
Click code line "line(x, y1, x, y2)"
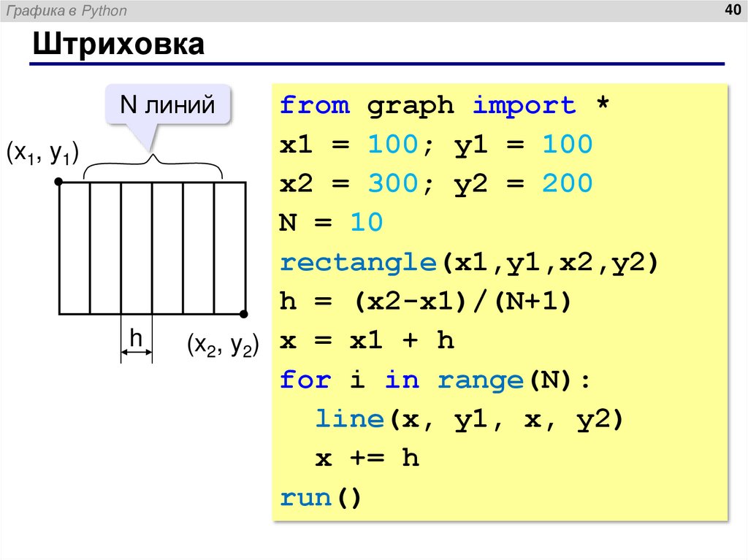470,420
